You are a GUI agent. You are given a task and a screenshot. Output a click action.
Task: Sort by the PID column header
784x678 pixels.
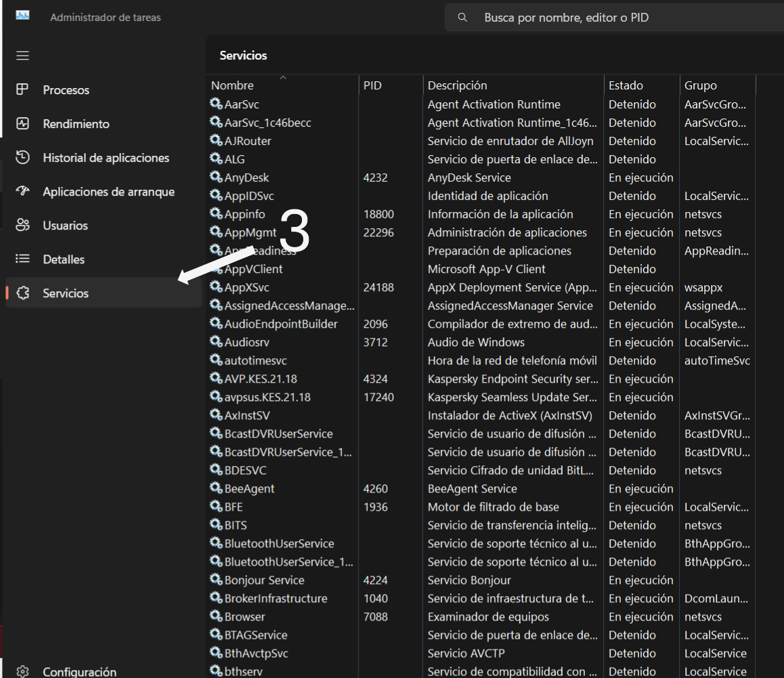coord(372,85)
